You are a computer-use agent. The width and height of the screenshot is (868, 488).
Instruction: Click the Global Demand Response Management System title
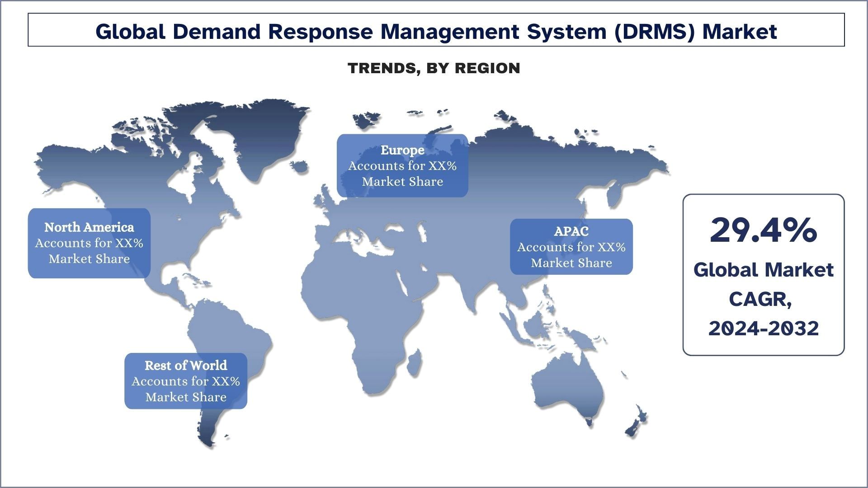436,31
